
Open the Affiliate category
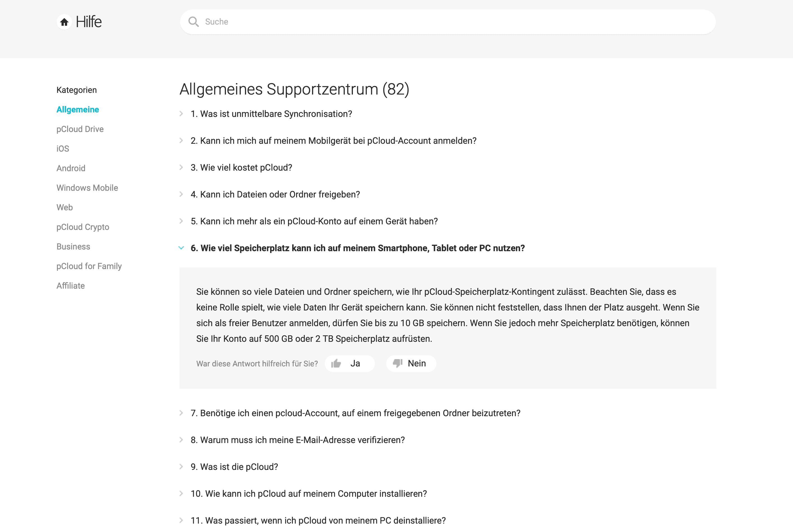point(70,286)
